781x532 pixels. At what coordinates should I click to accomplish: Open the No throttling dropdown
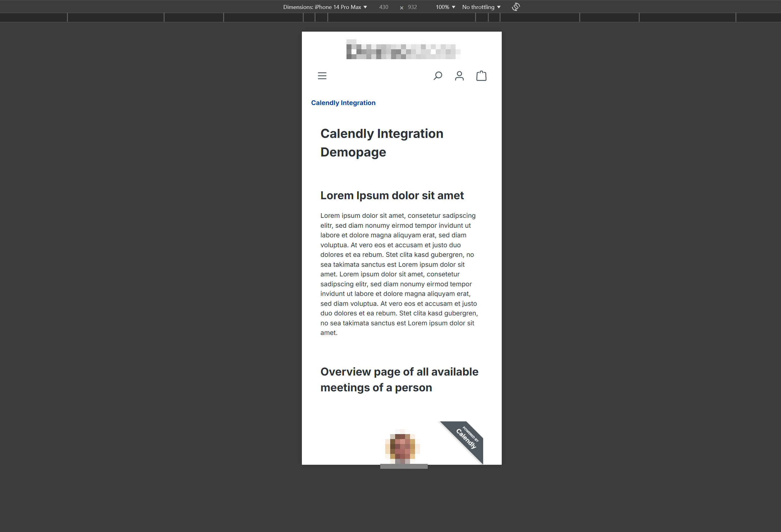(481, 7)
